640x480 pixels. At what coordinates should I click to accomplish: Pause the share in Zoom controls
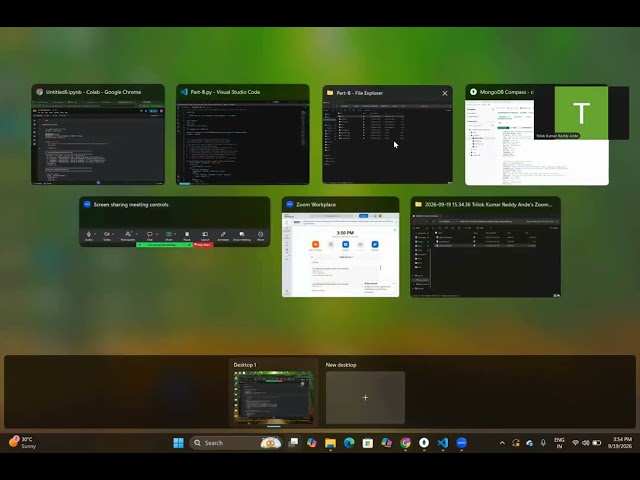point(187,235)
